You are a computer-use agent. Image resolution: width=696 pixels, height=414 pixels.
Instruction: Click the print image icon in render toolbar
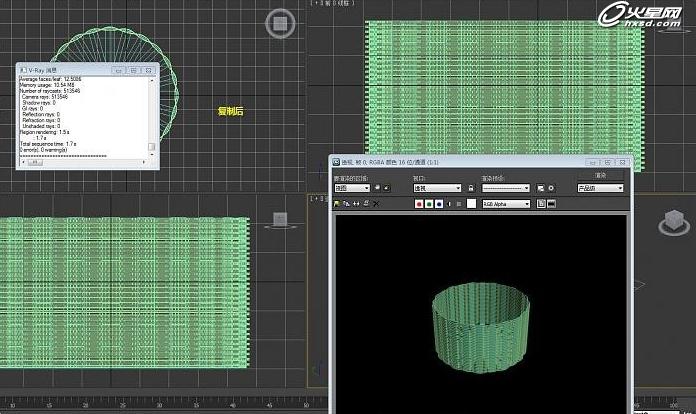(x=365, y=203)
